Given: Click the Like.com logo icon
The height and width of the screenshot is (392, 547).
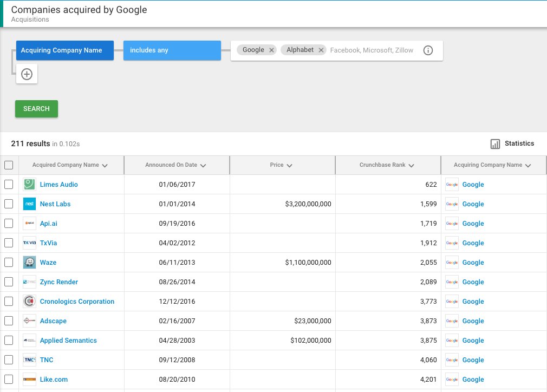Looking at the screenshot, I should tap(29, 380).
